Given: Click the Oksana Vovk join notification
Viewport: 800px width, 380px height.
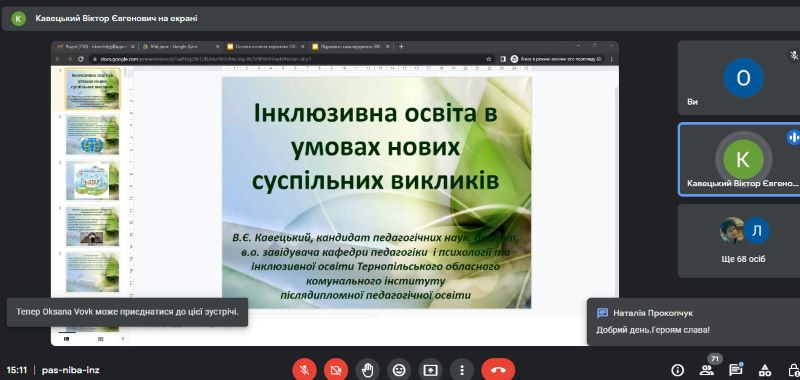Looking at the screenshot, I should [127, 311].
